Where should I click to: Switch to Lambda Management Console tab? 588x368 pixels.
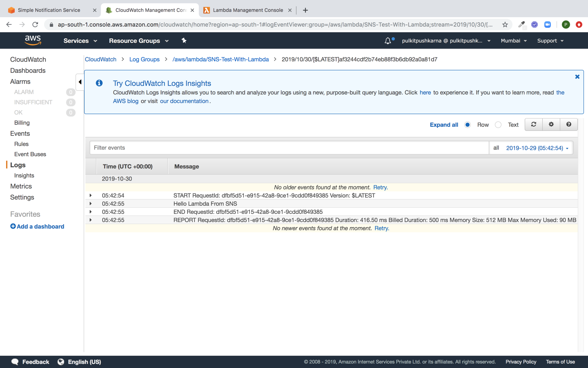tap(248, 10)
